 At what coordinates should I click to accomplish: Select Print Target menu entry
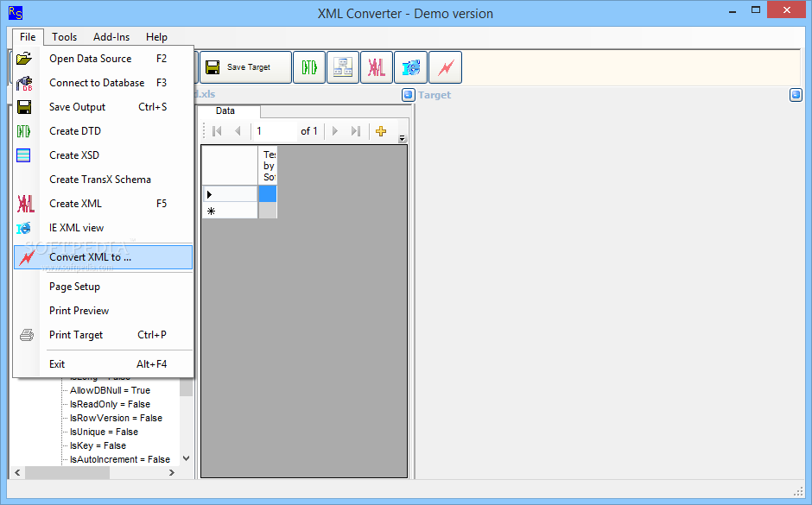tap(103, 335)
